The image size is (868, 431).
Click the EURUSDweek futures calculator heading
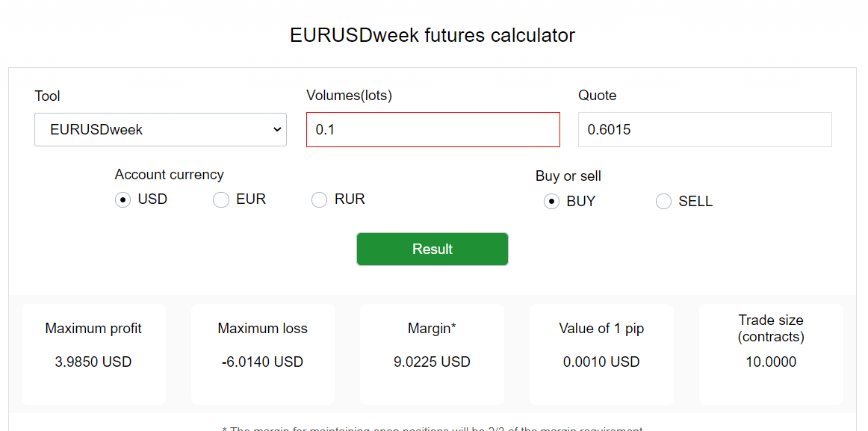(433, 35)
